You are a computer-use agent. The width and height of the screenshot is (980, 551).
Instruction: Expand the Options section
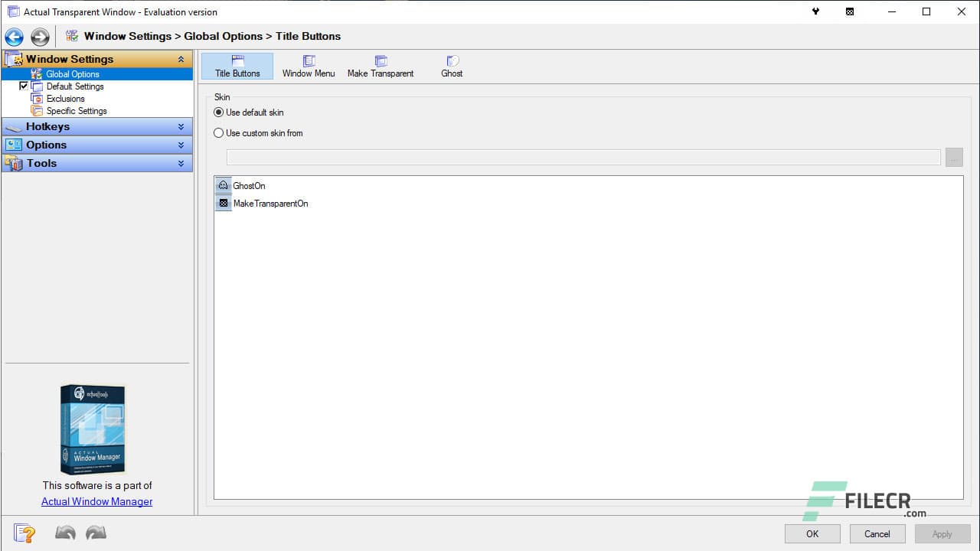tap(181, 145)
